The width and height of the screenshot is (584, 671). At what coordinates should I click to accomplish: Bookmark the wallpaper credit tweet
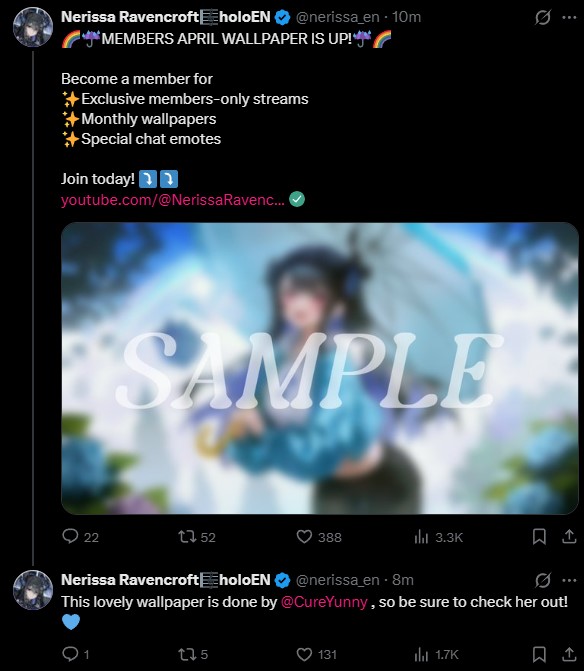click(x=539, y=654)
